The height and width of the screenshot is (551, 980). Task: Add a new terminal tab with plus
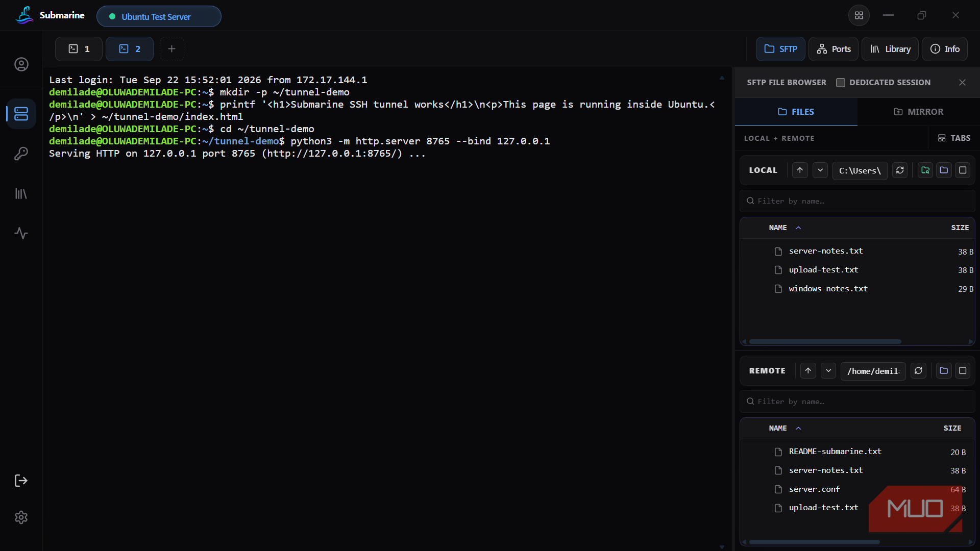(x=172, y=49)
